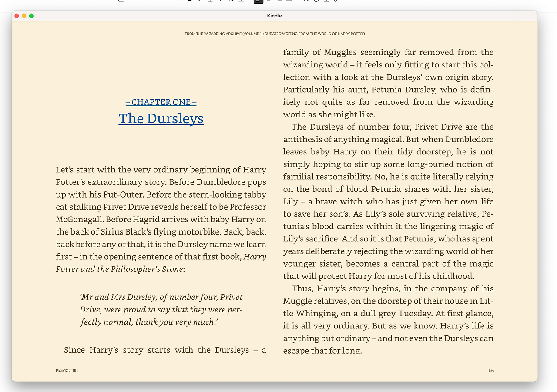Follow 'The Dursleys' chapter title link
The image size is (557, 392).
[161, 118]
